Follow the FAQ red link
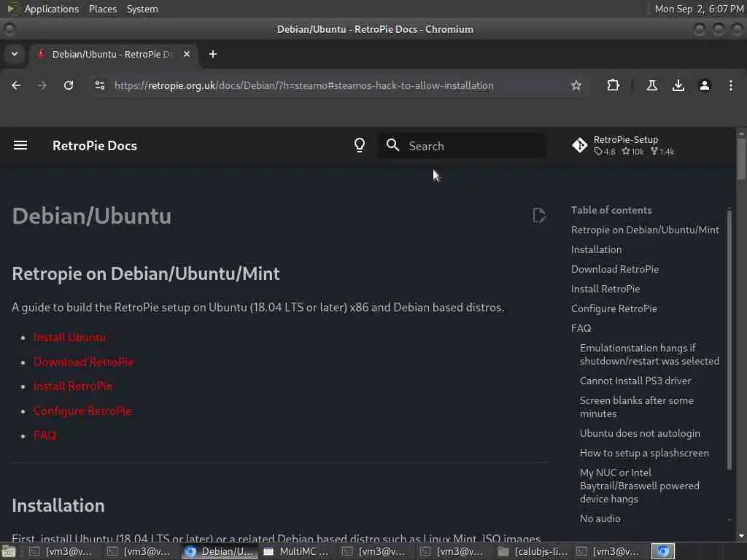This screenshot has height=560, width=747. click(x=44, y=435)
